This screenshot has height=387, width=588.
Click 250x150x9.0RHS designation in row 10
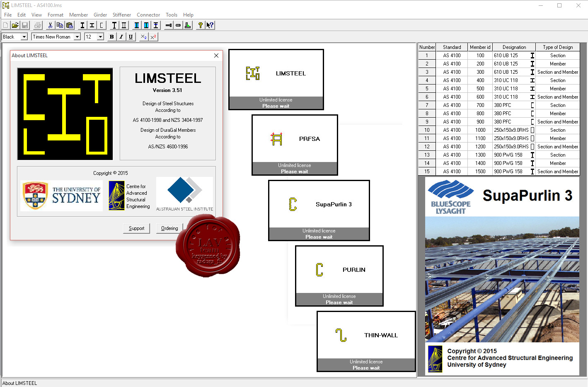pos(511,130)
